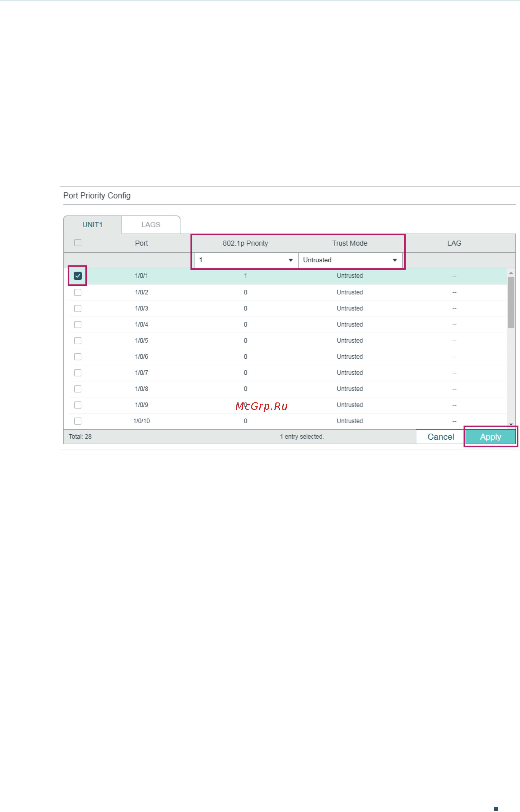Screen dimensions: 520x812
Task: Check the checkbox for port 1/0/3
Action: tap(78, 308)
